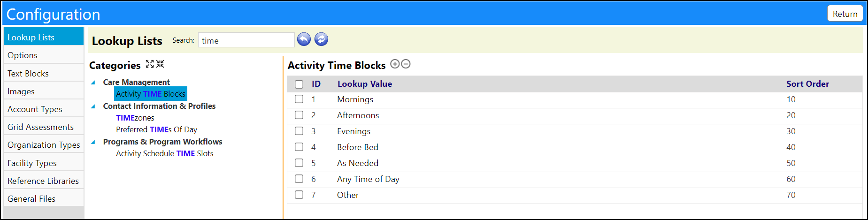This screenshot has height=220, width=868.
Task: Select all rows with header checkbox
Action: point(299,84)
